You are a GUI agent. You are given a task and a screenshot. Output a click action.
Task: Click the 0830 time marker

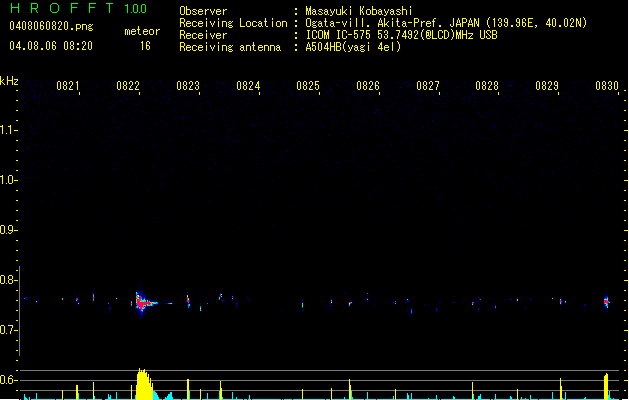pos(607,86)
